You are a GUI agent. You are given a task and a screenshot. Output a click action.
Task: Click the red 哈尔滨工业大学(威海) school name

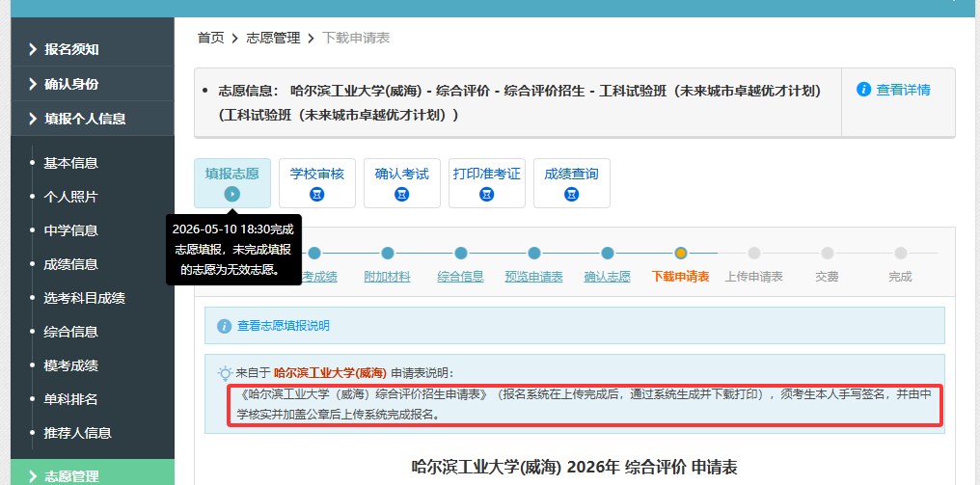click(330, 373)
